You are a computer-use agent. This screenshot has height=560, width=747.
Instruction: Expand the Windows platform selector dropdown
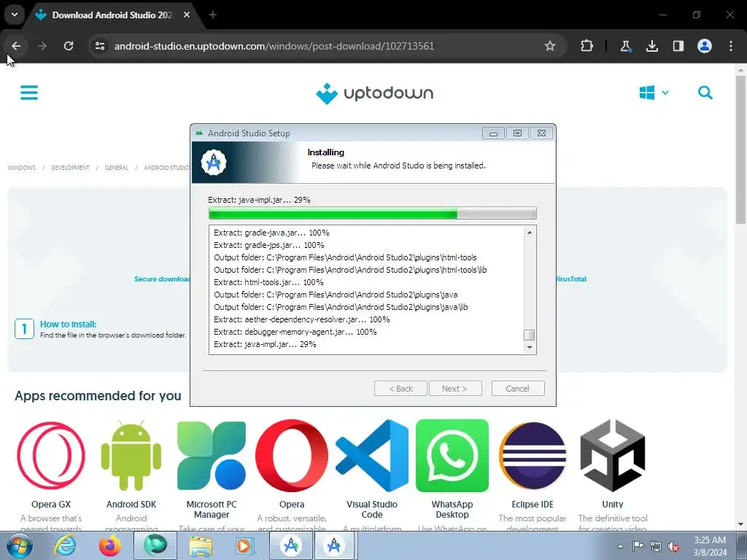coord(654,93)
